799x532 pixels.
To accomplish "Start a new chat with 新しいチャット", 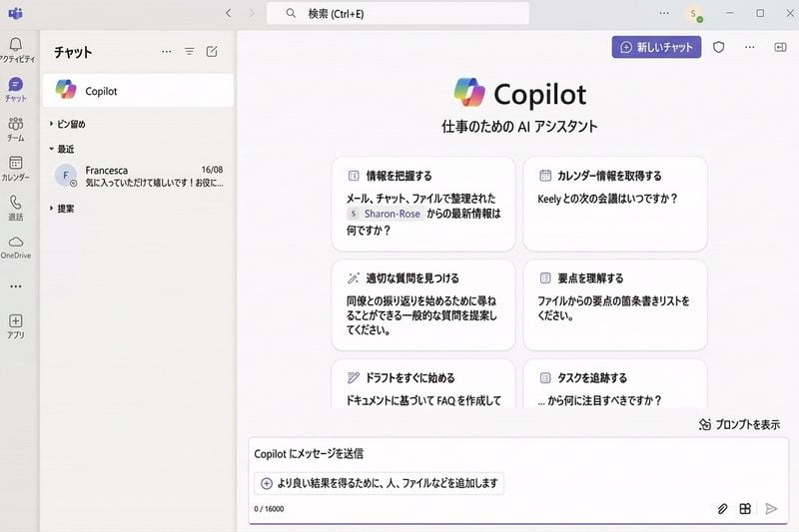I will point(656,47).
